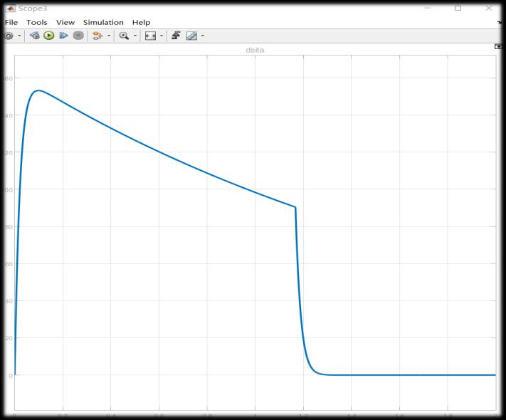This screenshot has height=420, width=506.
Task: Select the Zoom magnifier tool
Action: [124, 36]
